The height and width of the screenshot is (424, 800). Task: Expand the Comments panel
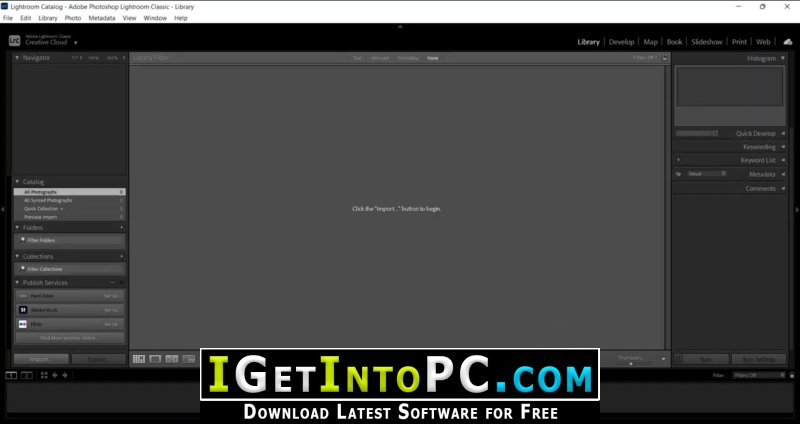click(x=783, y=188)
